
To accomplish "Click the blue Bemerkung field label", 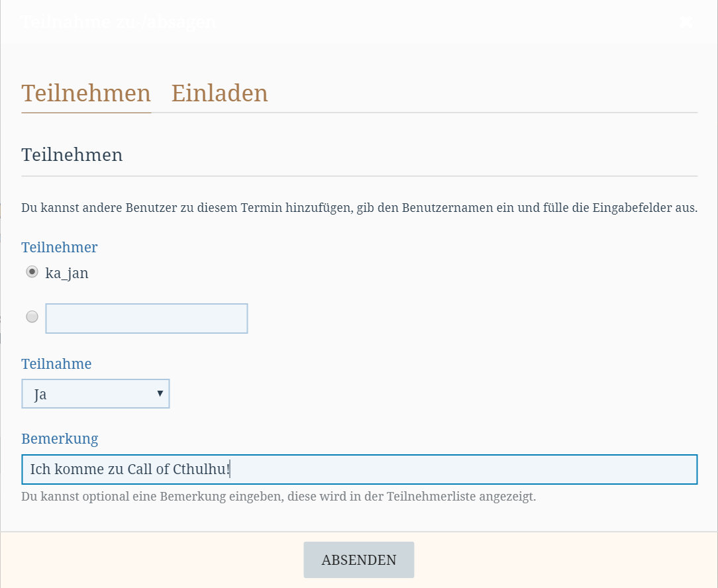I will (x=60, y=439).
